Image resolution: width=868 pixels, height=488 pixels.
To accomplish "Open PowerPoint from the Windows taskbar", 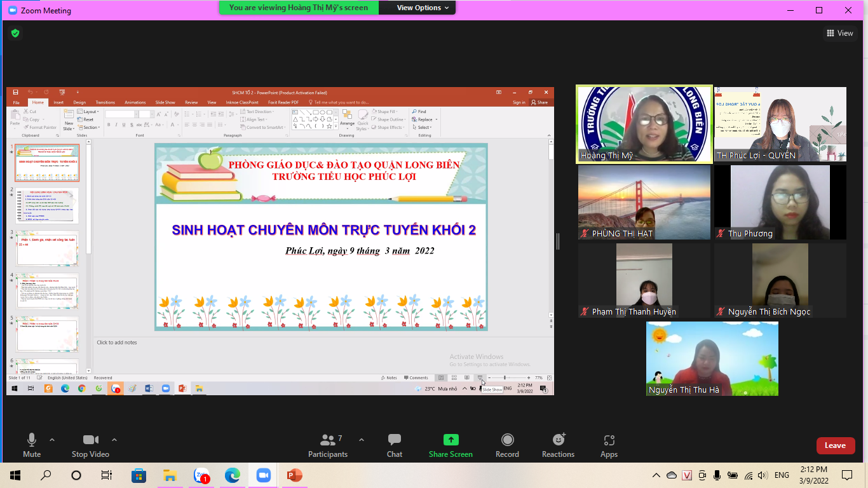I will [294, 475].
